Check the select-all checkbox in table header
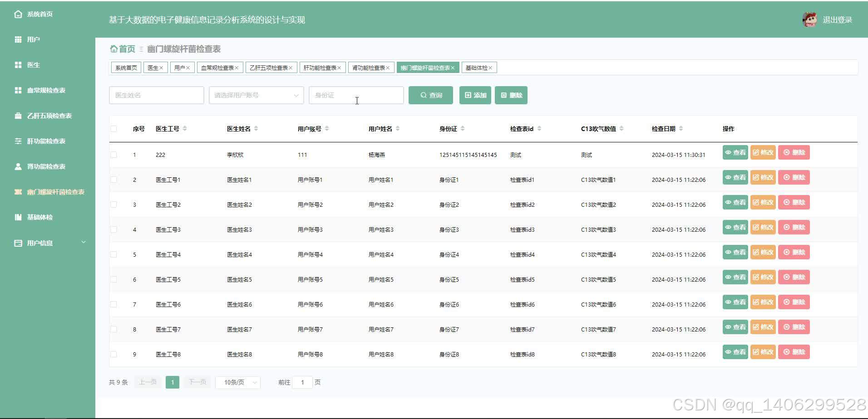 pos(113,129)
